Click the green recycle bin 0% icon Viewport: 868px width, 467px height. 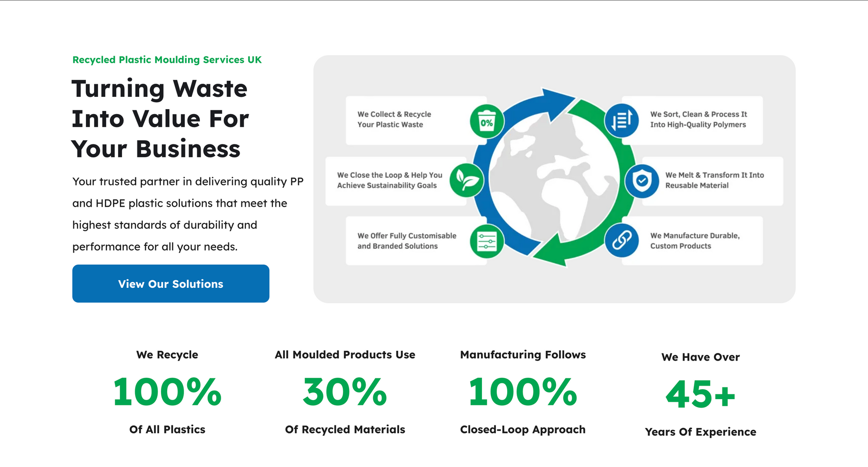click(x=486, y=121)
